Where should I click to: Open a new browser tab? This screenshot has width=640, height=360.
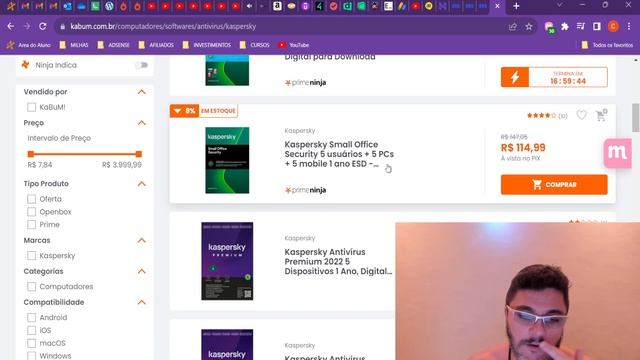pos(516,6)
